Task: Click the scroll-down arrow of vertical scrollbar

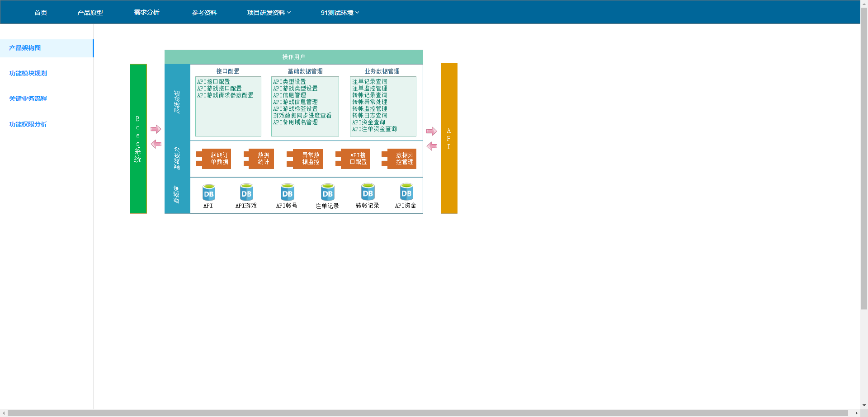Action: coord(864,406)
